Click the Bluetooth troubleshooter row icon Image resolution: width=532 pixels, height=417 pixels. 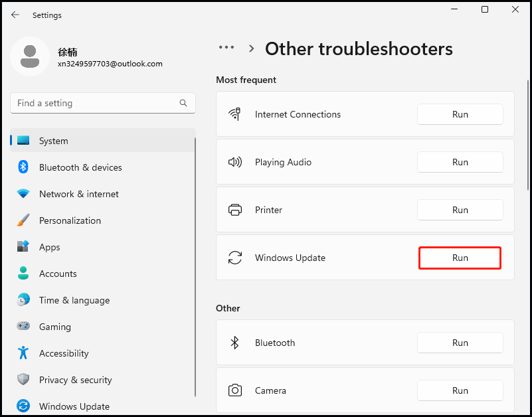point(235,343)
